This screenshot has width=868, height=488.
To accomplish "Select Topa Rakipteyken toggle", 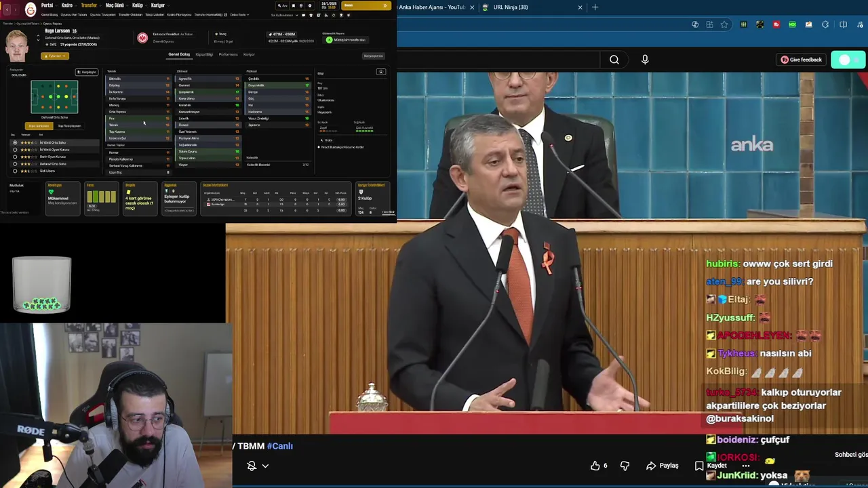I will pos(69,125).
